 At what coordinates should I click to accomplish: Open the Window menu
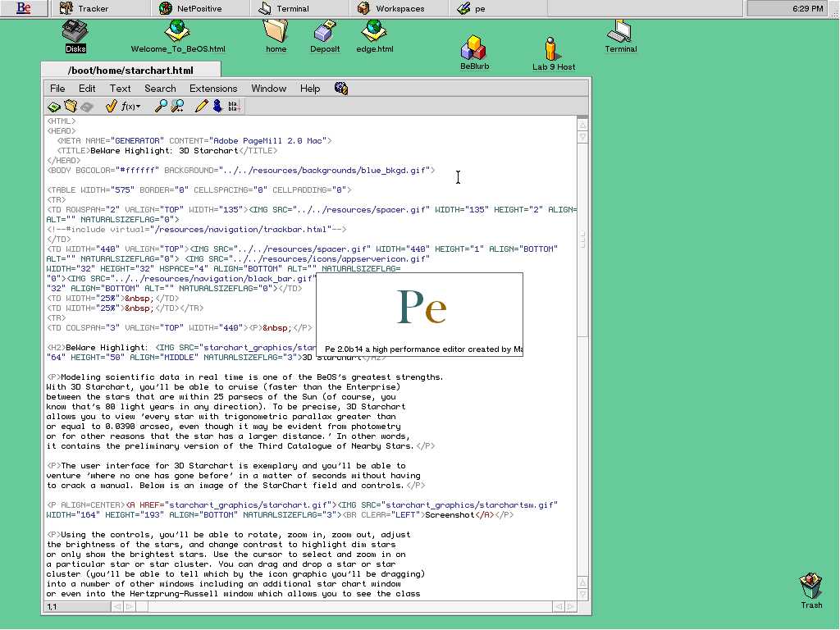point(268,89)
